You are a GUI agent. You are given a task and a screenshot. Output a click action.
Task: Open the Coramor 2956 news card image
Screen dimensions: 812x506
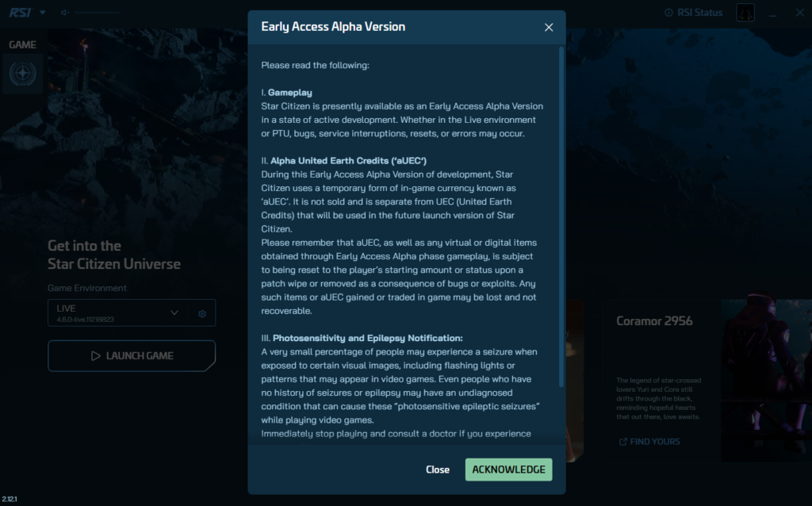point(765,379)
